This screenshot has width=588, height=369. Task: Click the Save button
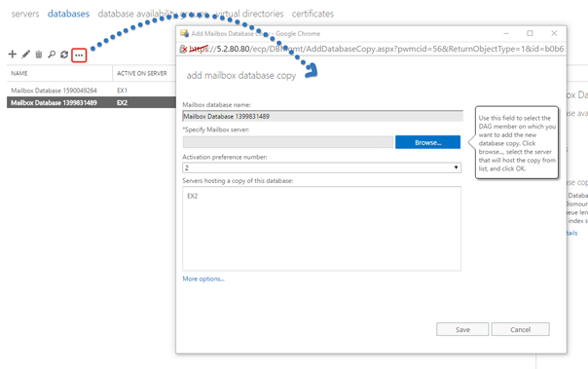tap(462, 329)
